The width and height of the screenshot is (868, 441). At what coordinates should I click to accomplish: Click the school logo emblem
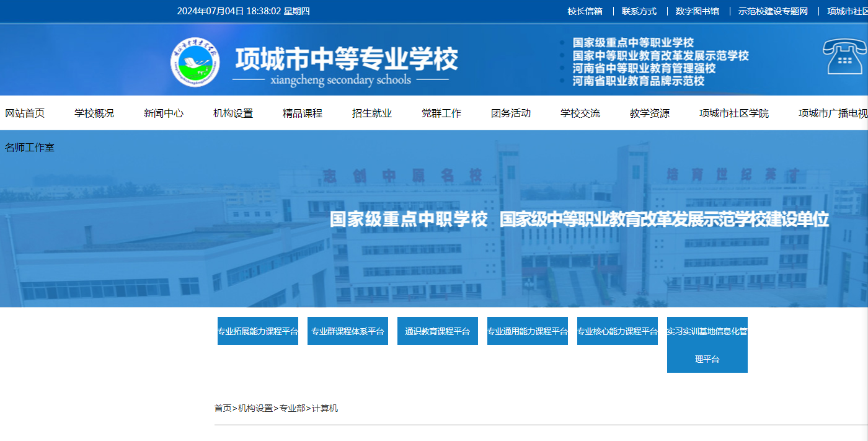point(195,63)
